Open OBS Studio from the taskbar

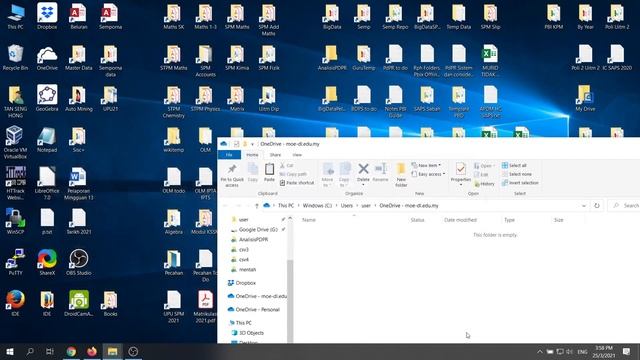(133, 351)
